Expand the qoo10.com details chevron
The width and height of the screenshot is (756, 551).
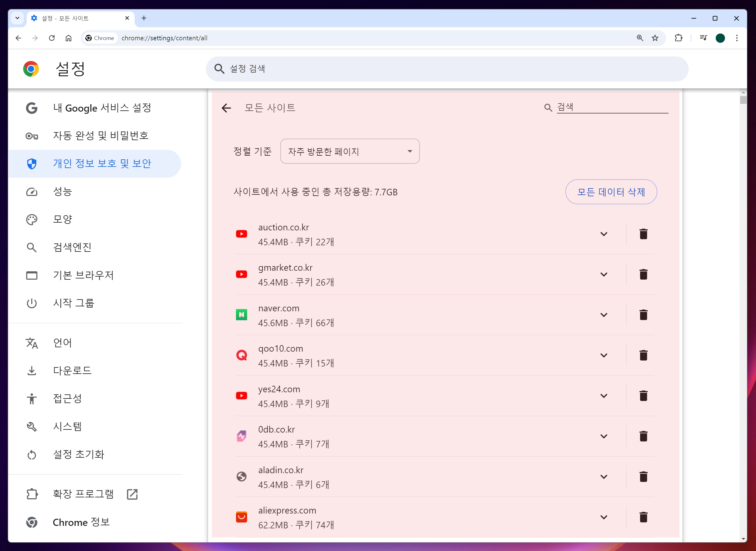point(604,355)
